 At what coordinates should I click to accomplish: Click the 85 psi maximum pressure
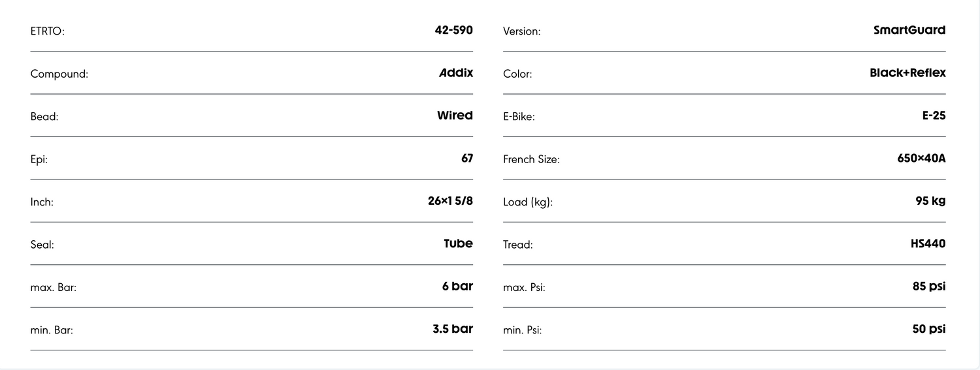click(x=929, y=286)
